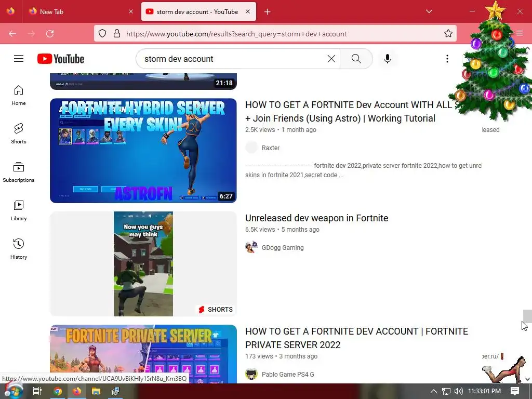List all tabs with the dropdown arrow
The image size is (532, 399).
tap(429, 11)
